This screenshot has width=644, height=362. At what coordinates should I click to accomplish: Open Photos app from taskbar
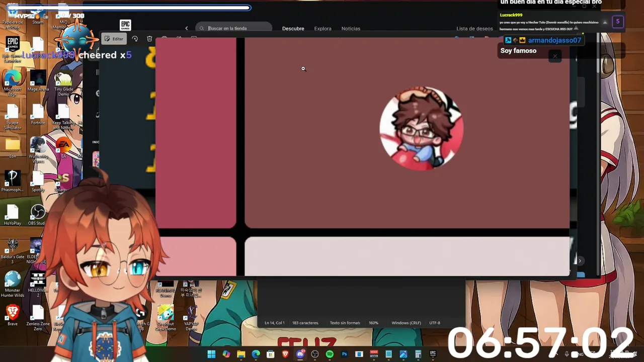click(x=403, y=354)
